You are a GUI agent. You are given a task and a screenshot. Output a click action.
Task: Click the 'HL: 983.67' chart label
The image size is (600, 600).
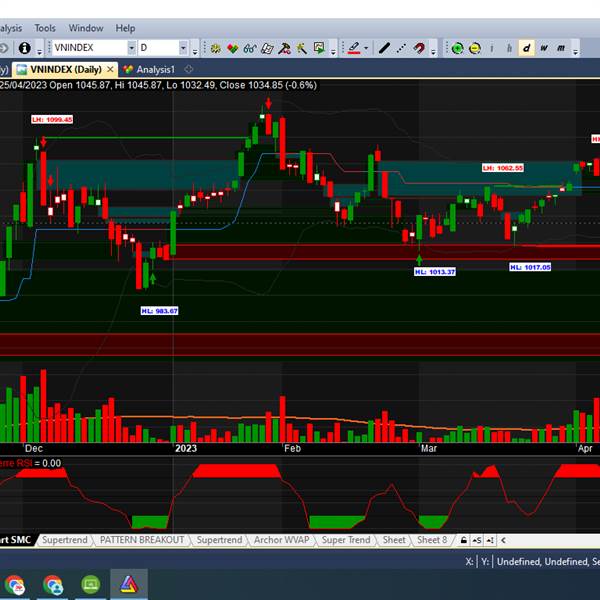pyautogui.click(x=160, y=311)
